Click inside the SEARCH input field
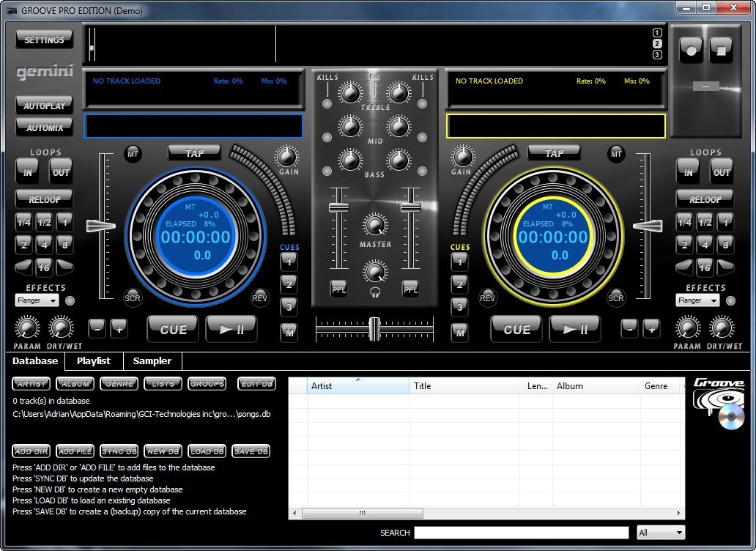Image resolution: width=756 pixels, height=551 pixels. (x=522, y=532)
